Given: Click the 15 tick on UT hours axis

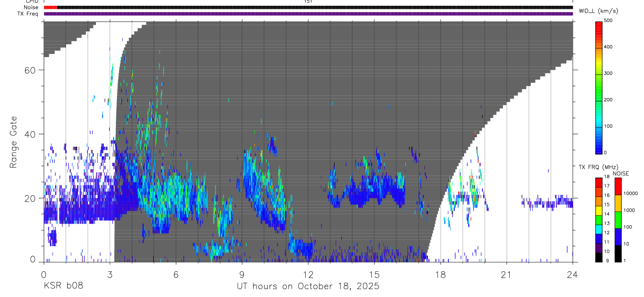Looking at the screenshot, I should (374, 274).
